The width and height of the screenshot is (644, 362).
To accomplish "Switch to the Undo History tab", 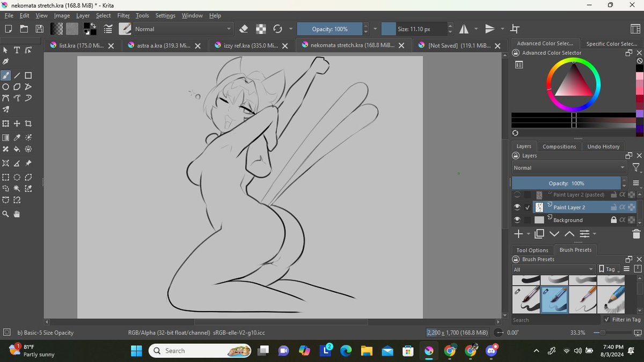I will (603, 146).
